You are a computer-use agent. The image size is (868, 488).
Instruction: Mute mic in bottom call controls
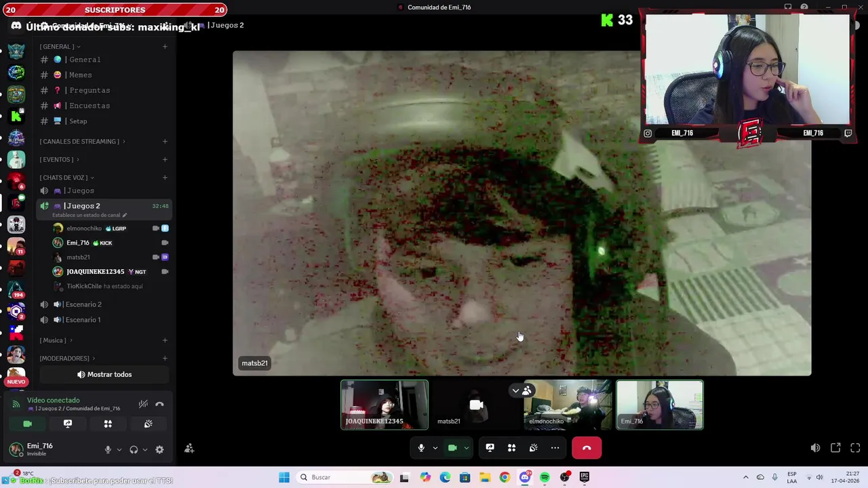pyautogui.click(x=421, y=448)
